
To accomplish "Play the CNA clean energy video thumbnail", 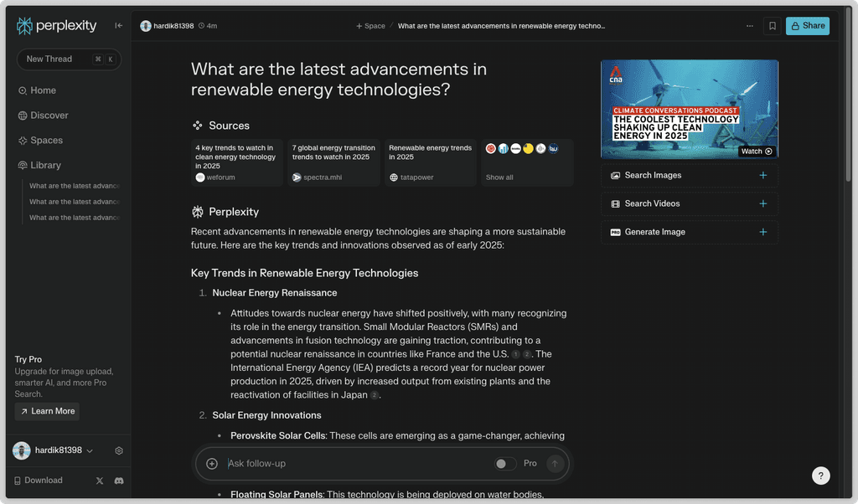I will tap(689, 109).
